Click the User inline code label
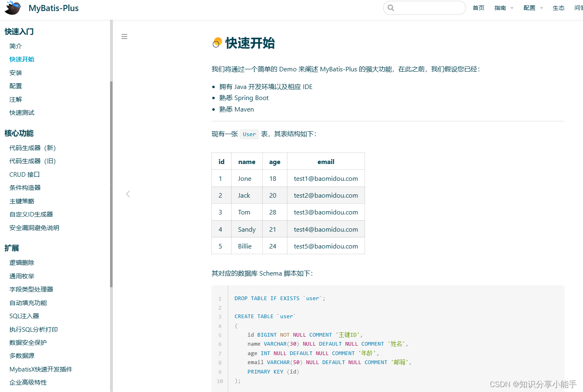The image size is (583, 392). pyautogui.click(x=249, y=134)
